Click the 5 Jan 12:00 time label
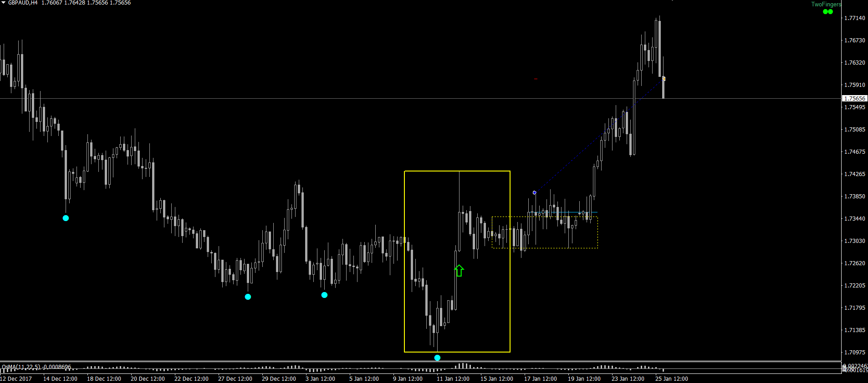This screenshot has width=868, height=383. pos(364,379)
